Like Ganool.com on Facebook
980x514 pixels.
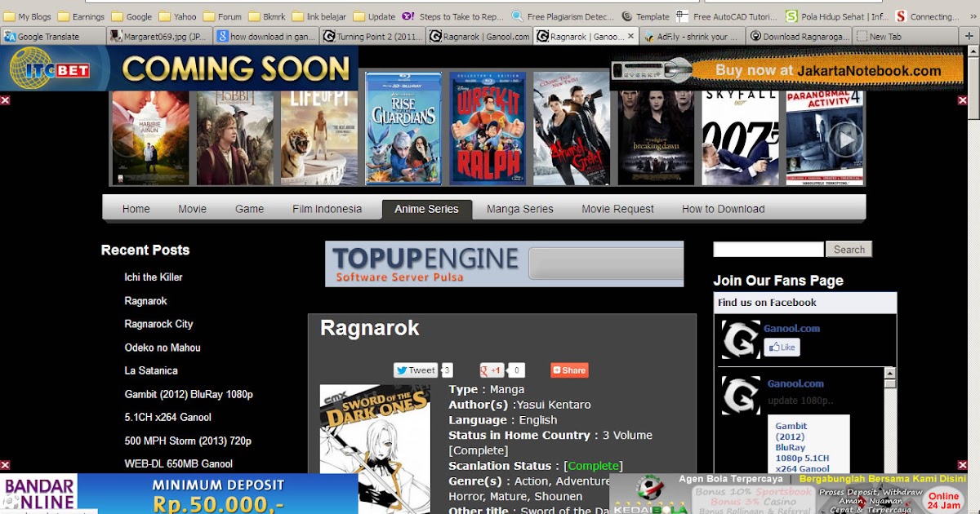click(x=782, y=347)
